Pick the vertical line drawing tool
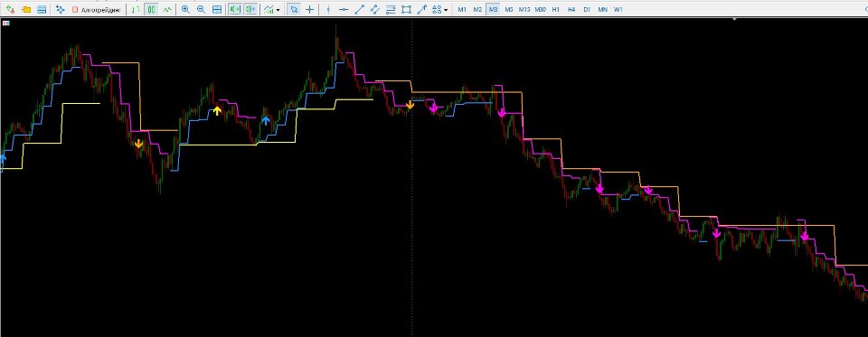 pos(328,9)
